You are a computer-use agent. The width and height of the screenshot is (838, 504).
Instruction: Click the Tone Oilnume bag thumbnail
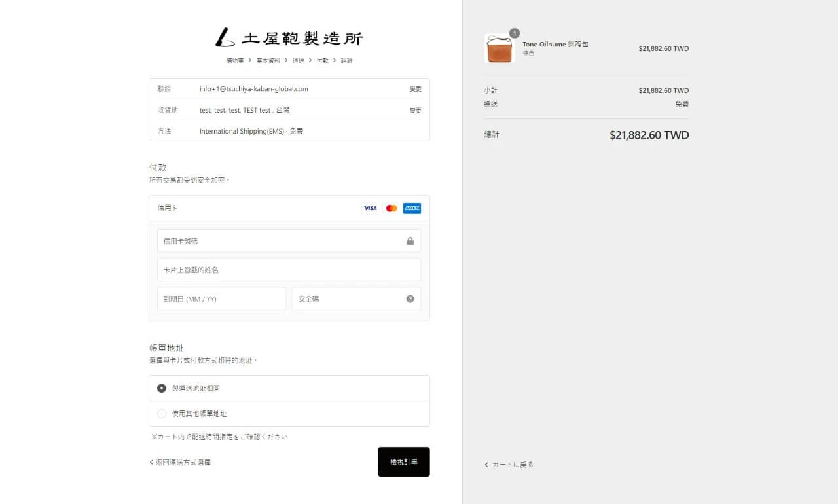500,48
